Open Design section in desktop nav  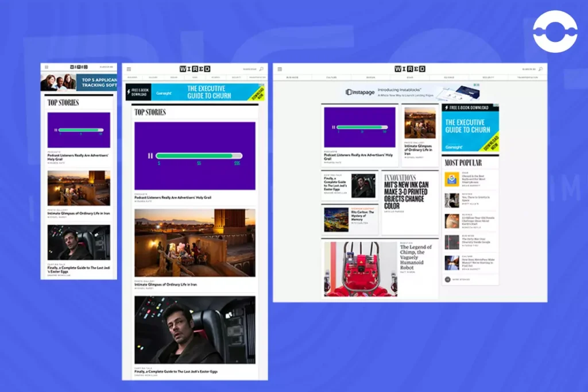370,78
